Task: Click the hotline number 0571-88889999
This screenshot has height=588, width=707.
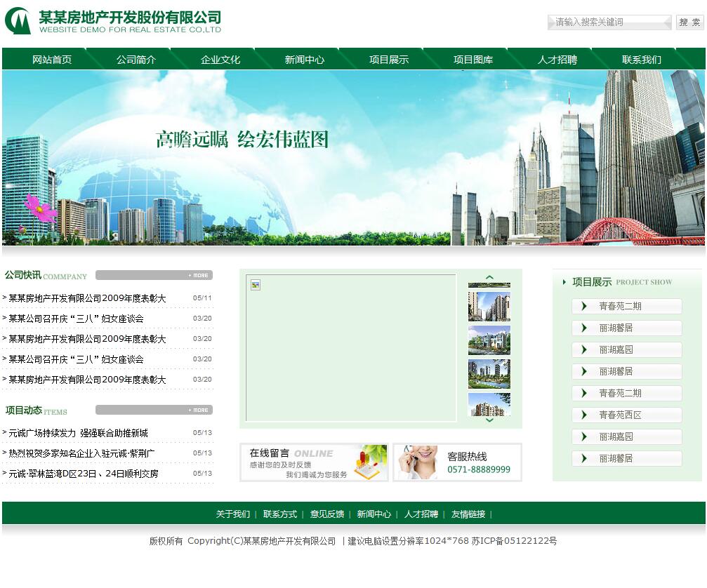Action: coord(479,469)
